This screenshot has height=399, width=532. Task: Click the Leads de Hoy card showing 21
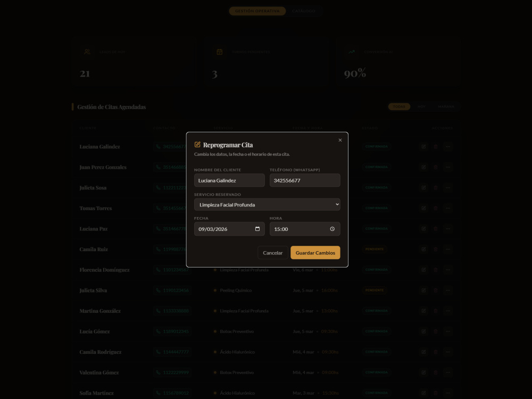134,62
